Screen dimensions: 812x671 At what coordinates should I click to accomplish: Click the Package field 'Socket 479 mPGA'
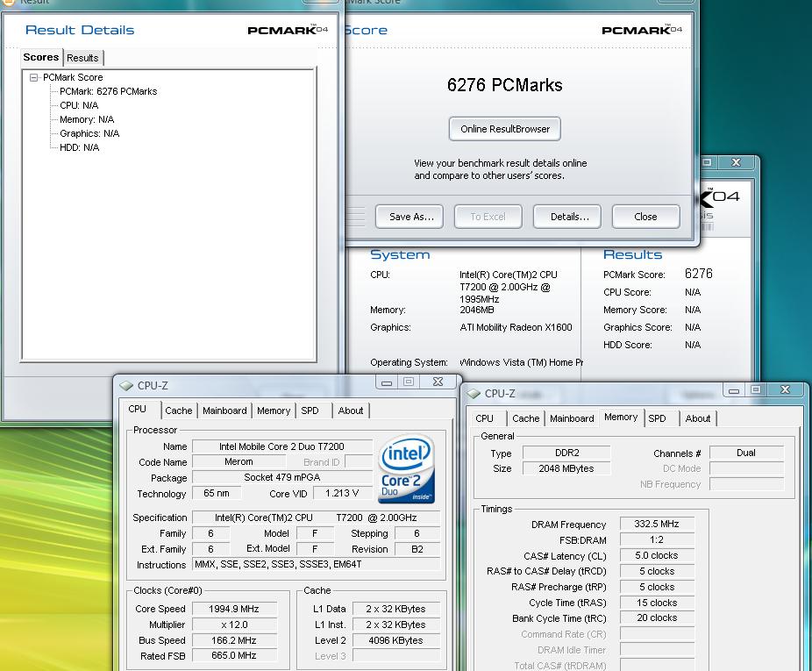click(x=282, y=477)
